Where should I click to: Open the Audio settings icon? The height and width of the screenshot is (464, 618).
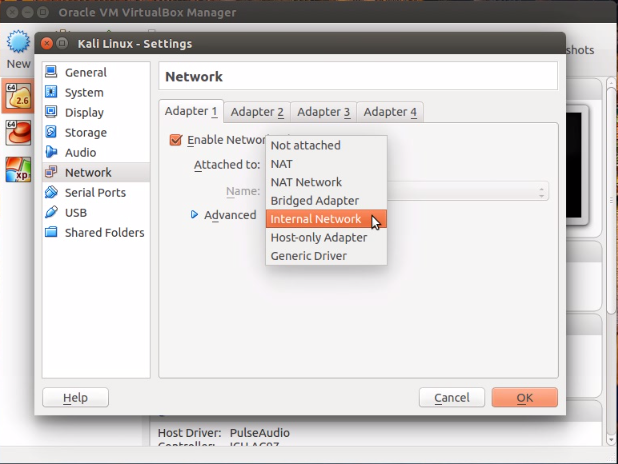pyautogui.click(x=51, y=152)
